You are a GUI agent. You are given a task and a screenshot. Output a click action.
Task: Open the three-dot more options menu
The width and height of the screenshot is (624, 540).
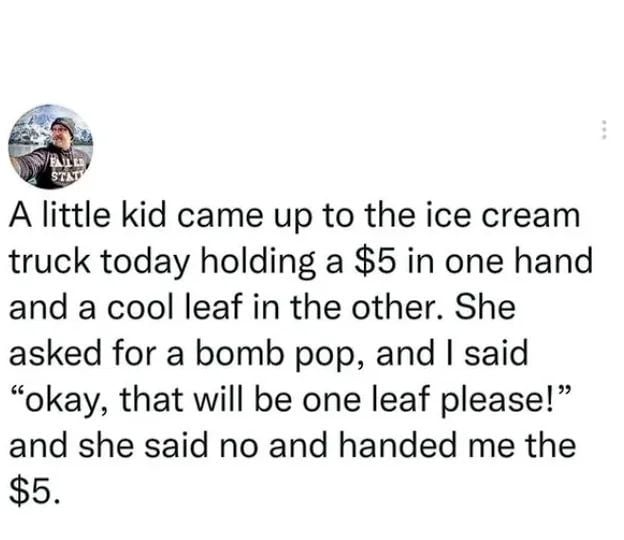(x=602, y=131)
